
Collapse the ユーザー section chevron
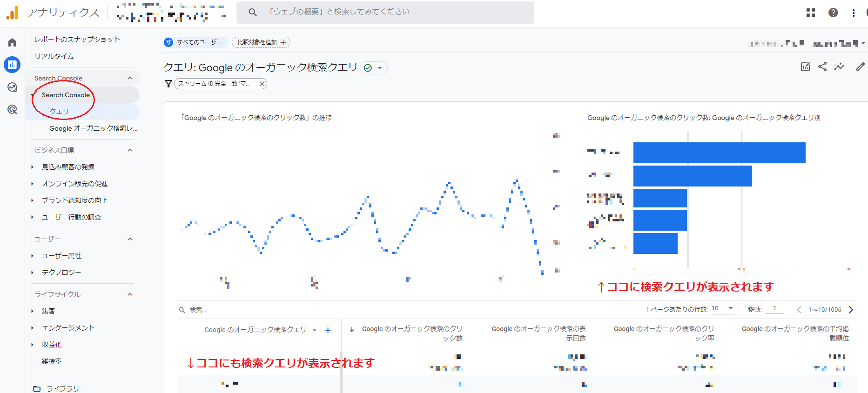130,239
